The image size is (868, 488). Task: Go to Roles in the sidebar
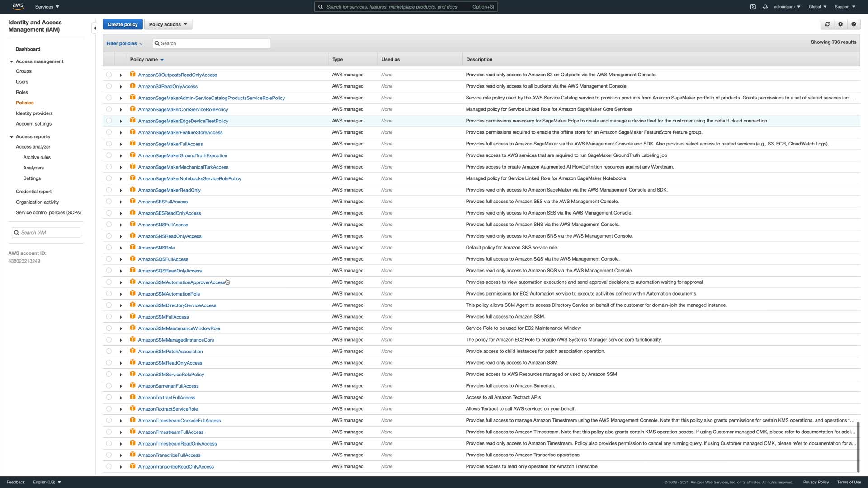click(22, 92)
